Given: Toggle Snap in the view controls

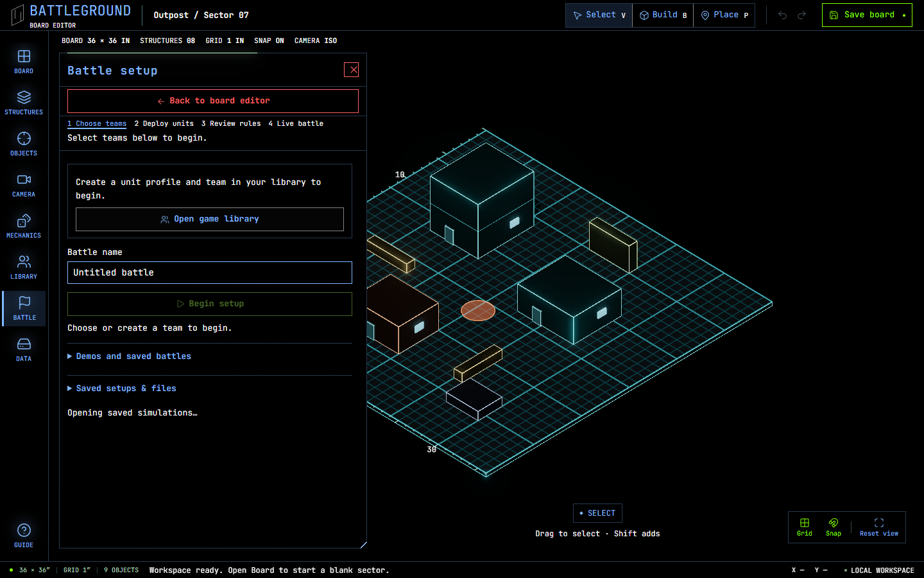Looking at the screenshot, I should 834,527.
